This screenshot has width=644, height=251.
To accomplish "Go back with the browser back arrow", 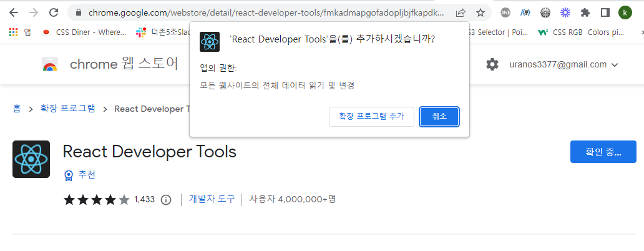I will pyautogui.click(x=14, y=12).
